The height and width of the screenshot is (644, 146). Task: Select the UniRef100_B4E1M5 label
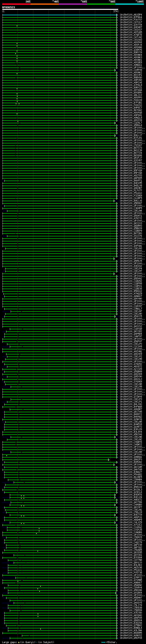pos(131,183)
